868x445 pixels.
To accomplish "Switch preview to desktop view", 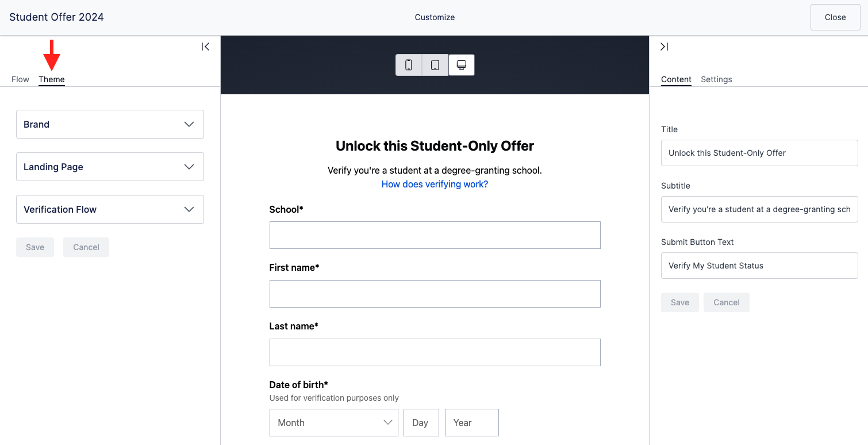I will (x=461, y=65).
